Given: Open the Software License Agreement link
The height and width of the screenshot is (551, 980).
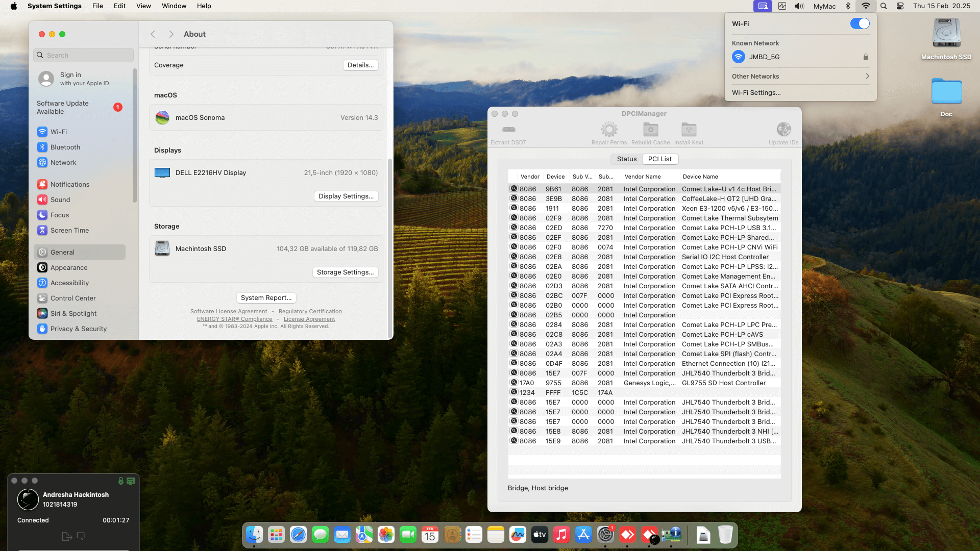Looking at the screenshot, I should coord(229,311).
